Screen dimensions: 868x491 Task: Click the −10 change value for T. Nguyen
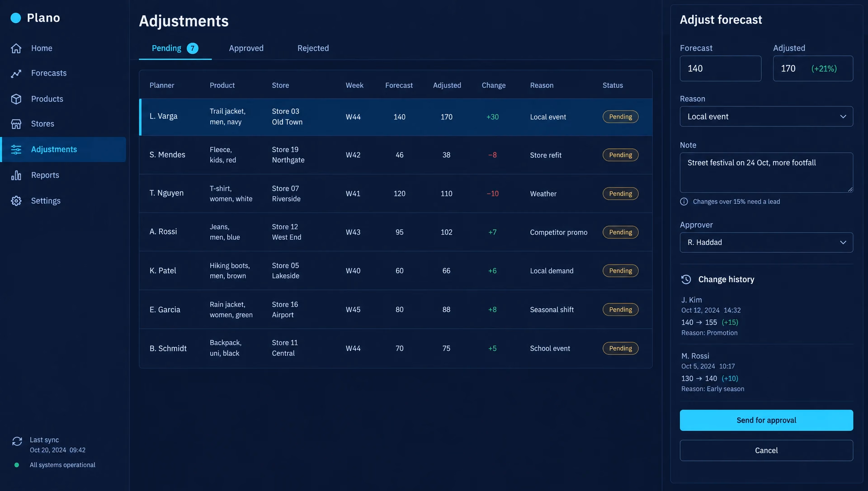point(492,194)
